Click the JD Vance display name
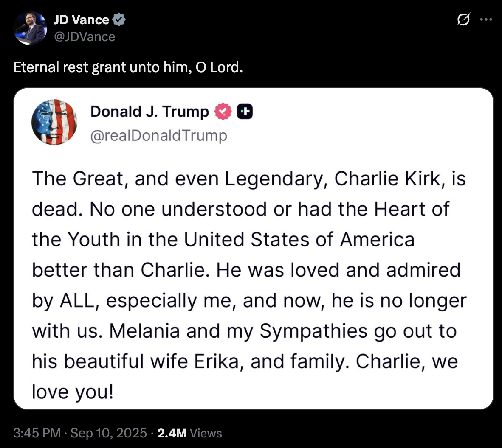502x448 pixels. [81, 20]
